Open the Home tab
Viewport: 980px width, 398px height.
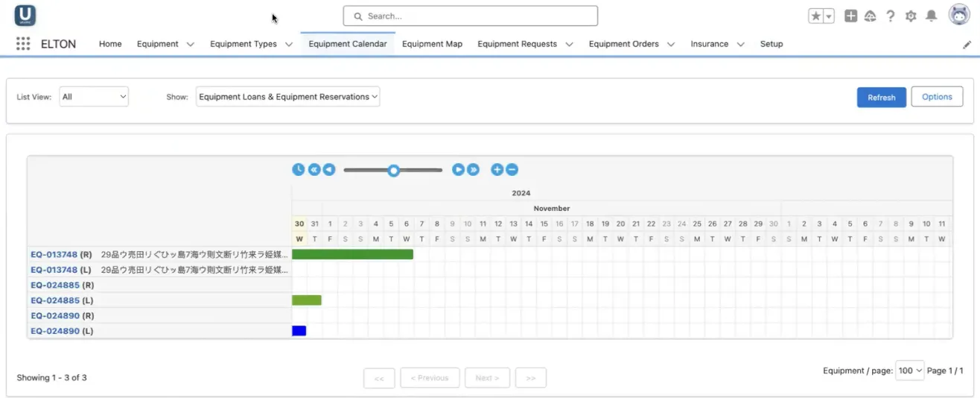coord(110,44)
